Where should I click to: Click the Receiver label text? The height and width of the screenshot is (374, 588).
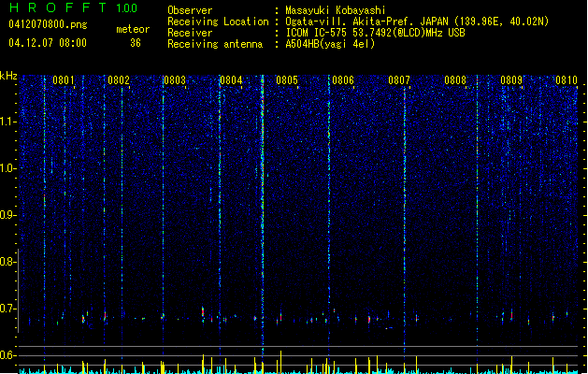tap(190, 33)
